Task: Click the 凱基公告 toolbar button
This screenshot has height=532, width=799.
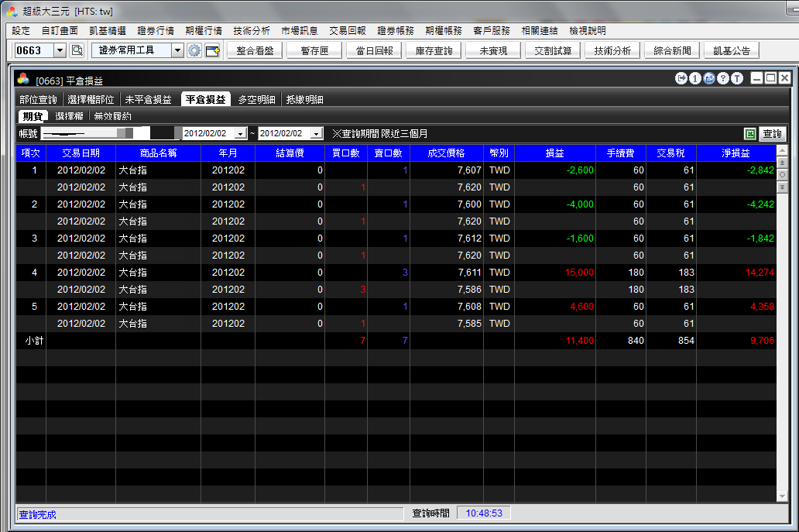Action: tap(732, 50)
